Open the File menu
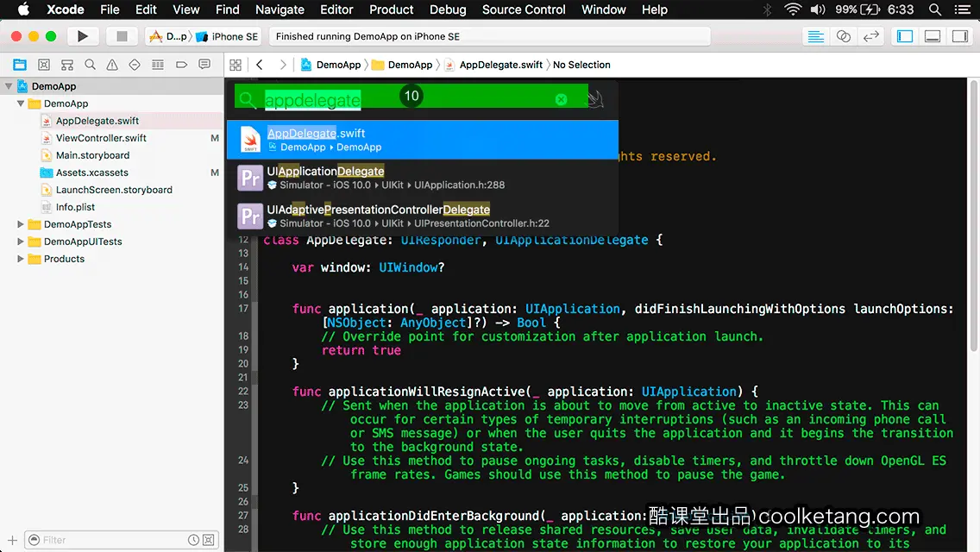This screenshot has width=980, height=552. [x=110, y=9]
